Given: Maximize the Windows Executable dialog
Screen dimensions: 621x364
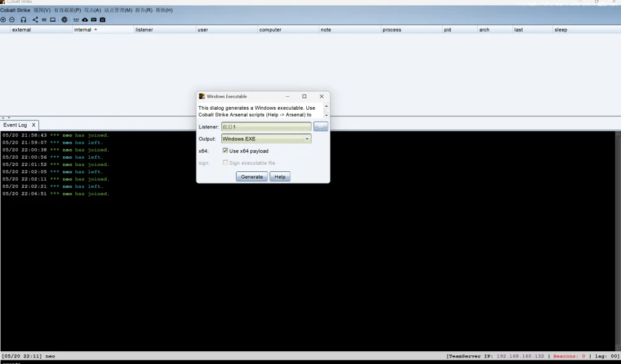Looking at the screenshot, I should click(304, 96).
